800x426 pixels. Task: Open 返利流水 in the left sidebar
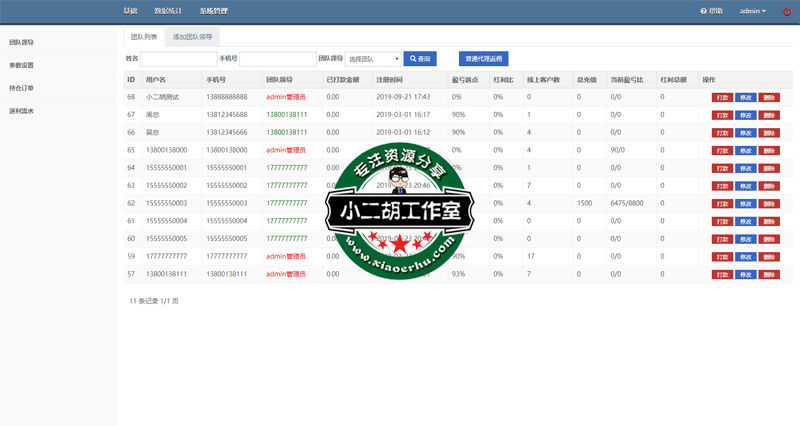tap(22, 111)
